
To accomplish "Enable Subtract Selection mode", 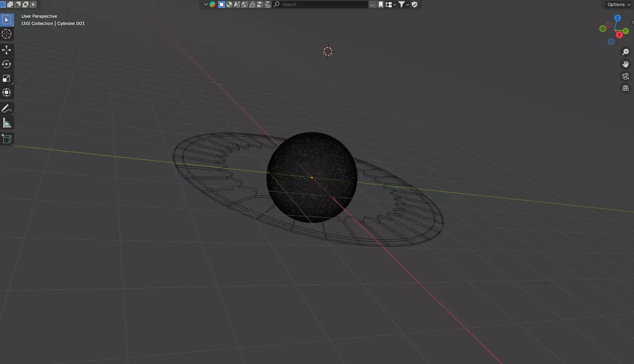I will pyautogui.click(x=18, y=4).
